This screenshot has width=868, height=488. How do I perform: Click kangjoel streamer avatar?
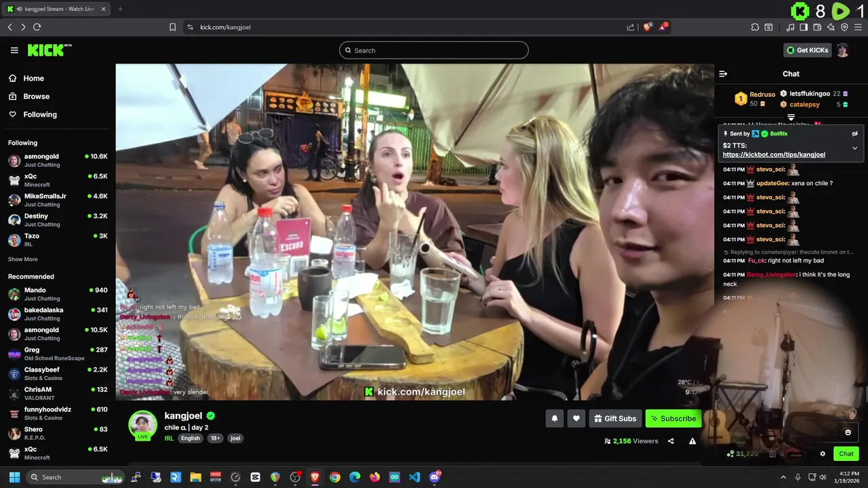point(143,425)
